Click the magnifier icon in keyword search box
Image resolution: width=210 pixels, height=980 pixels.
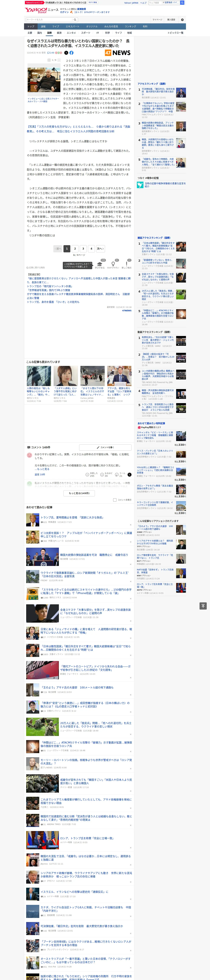75,20
